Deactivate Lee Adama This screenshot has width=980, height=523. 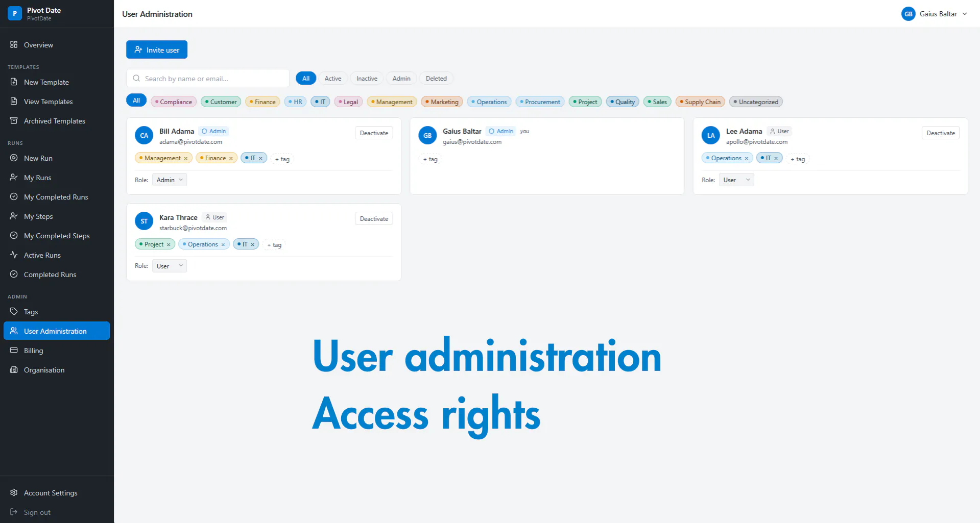941,133
